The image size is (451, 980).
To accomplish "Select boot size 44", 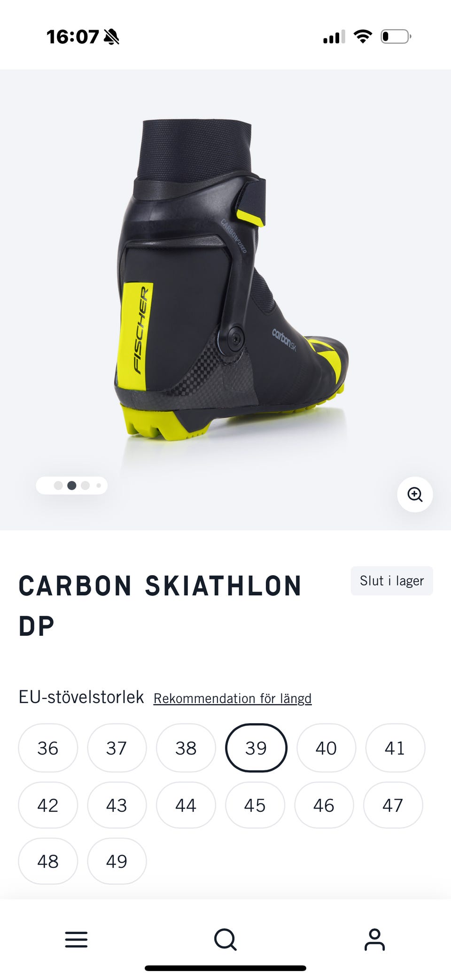I will 186,805.
